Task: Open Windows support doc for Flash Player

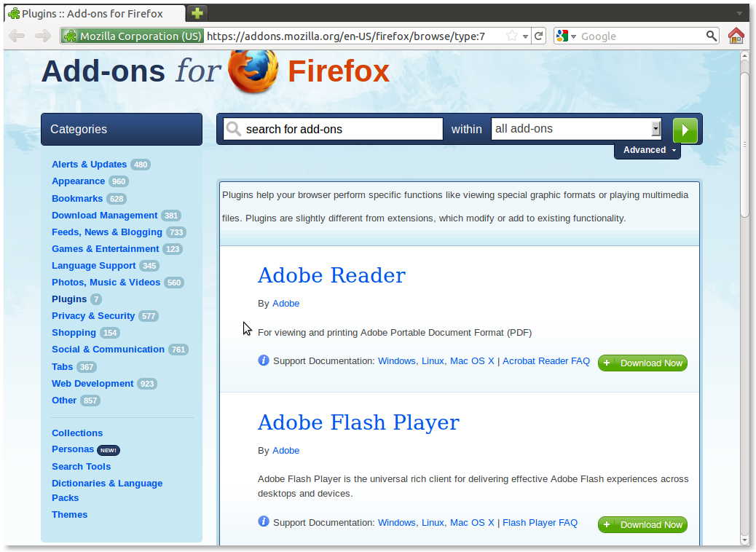Action: point(396,523)
